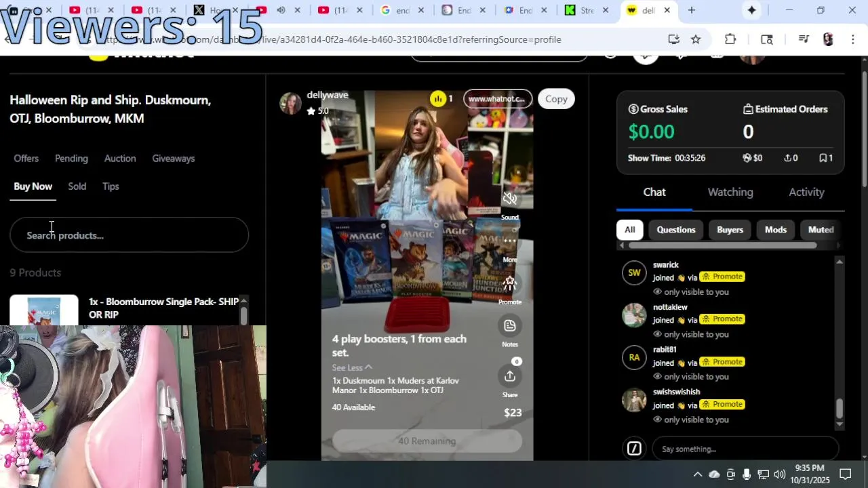Bookmark page with the star icon
Image resolution: width=868 pixels, height=488 pixels.
click(x=696, y=39)
